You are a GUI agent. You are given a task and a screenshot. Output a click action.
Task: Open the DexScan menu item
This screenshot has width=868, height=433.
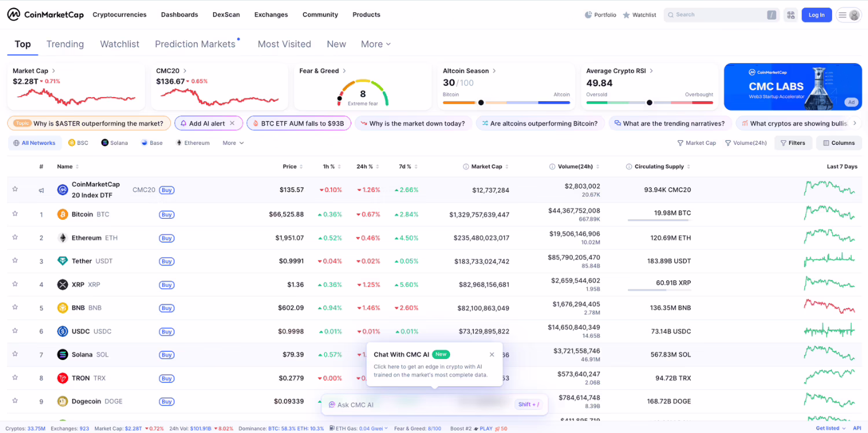click(226, 14)
